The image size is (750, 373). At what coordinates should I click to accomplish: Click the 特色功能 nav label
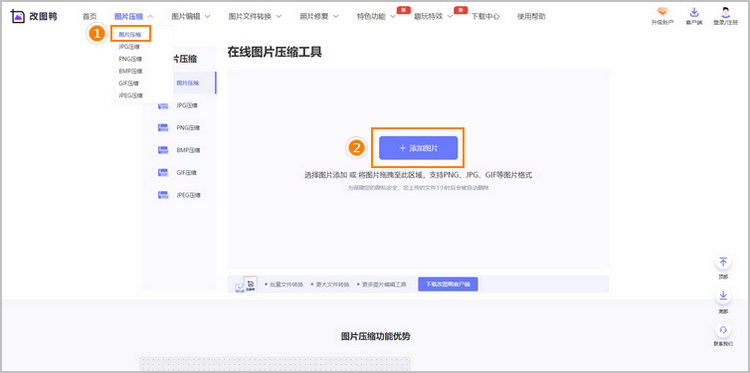tap(371, 16)
